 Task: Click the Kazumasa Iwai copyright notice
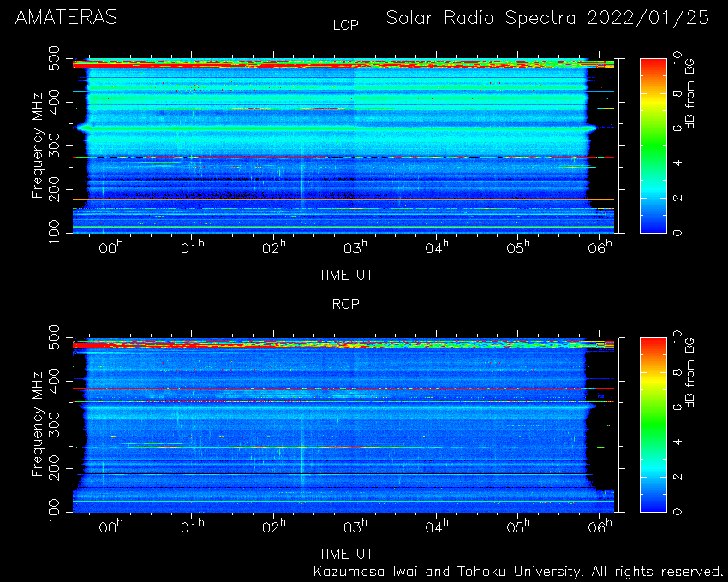(518, 572)
